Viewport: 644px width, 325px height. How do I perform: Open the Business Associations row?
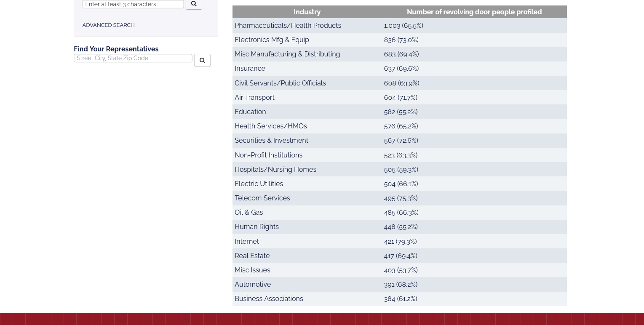click(269, 299)
